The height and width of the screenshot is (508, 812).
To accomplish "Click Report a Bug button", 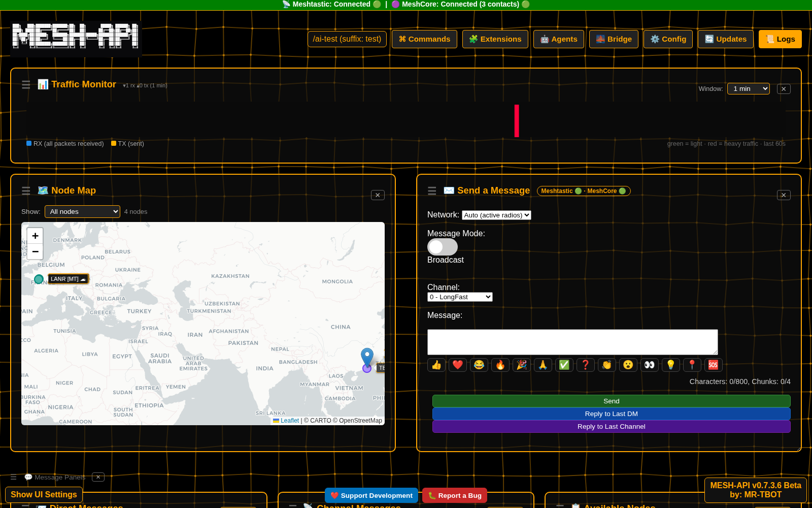I will (455, 495).
